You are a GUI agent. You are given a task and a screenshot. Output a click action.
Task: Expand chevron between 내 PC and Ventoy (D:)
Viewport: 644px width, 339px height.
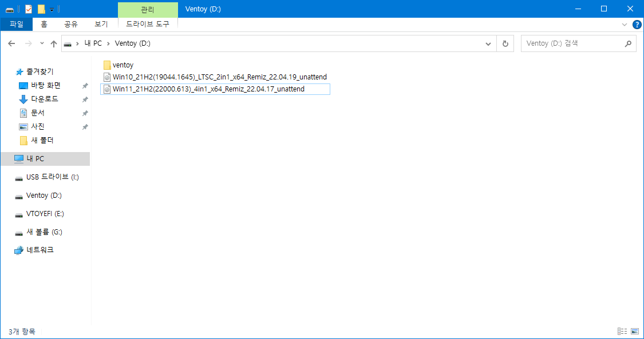pyautogui.click(x=108, y=43)
